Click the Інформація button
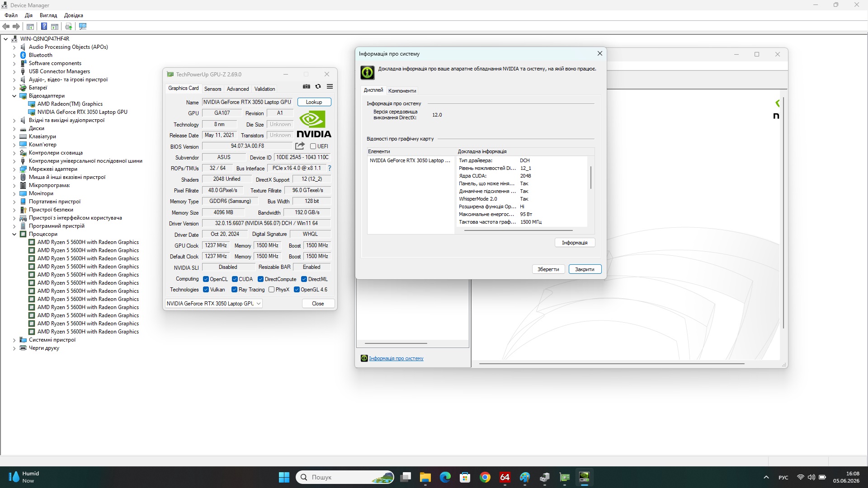The height and width of the screenshot is (488, 868). [x=575, y=243]
